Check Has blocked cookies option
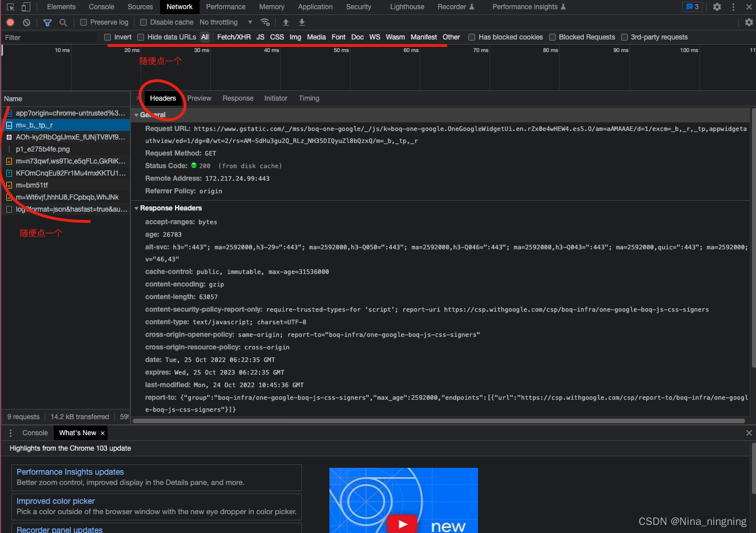This screenshot has width=756, height=533. 472,37
